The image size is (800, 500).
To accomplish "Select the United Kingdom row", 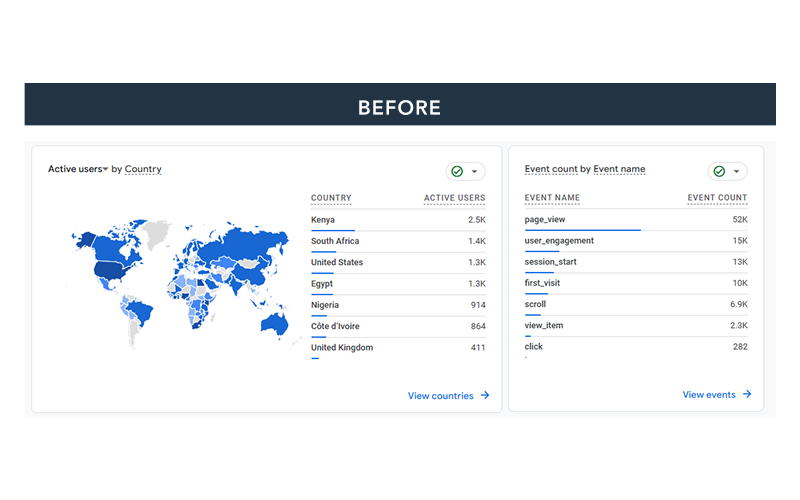I will click(x=398, y=348).
